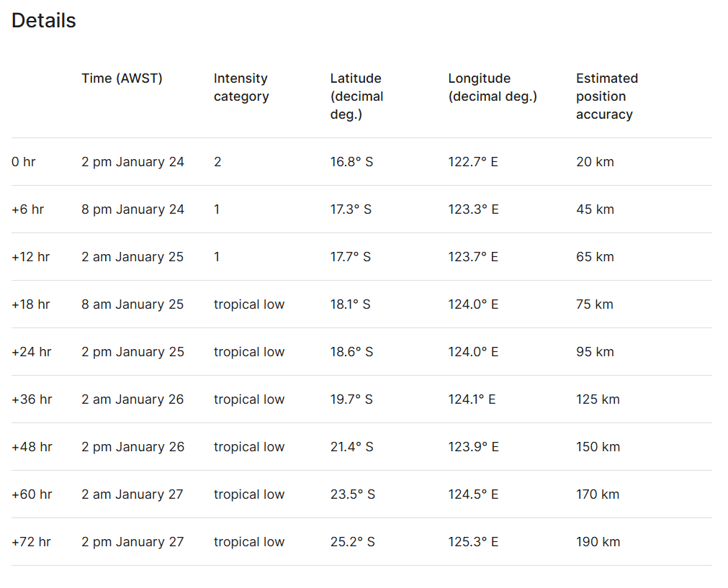Screen dimensions: 728x588
Task: Click the 17.7° S latitude cell
Action: click(x=351, y=257)
